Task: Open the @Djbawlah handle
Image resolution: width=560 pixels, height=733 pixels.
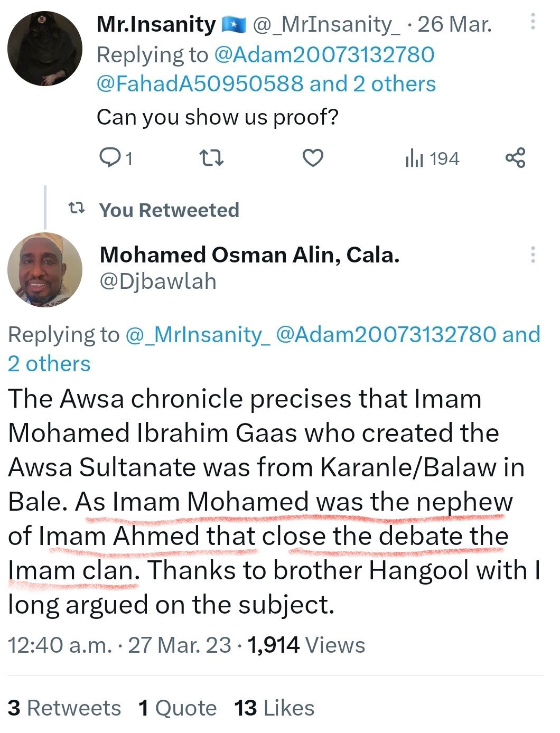Action: pyautogui.click(x=158, y=281)
